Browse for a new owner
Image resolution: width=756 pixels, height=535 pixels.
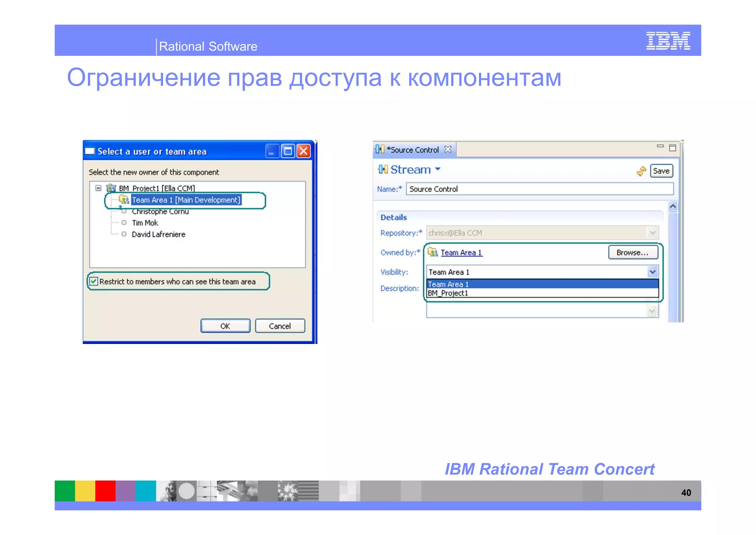[633, 253]
